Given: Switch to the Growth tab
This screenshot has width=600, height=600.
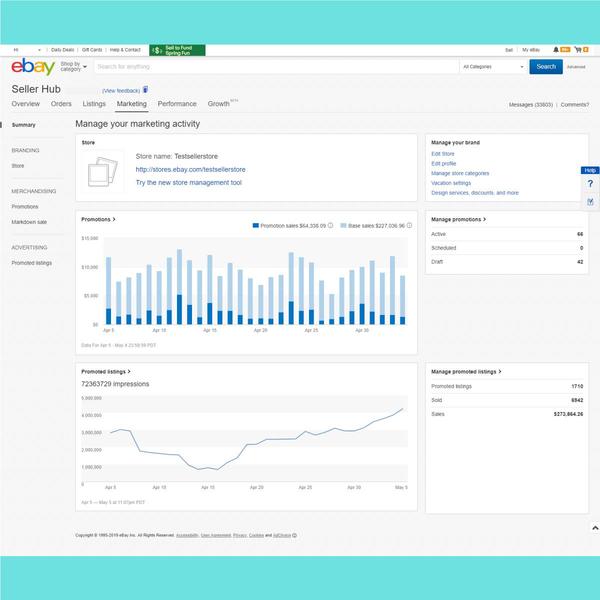Looking at the screenshot, I should click(x=219, y=104).
